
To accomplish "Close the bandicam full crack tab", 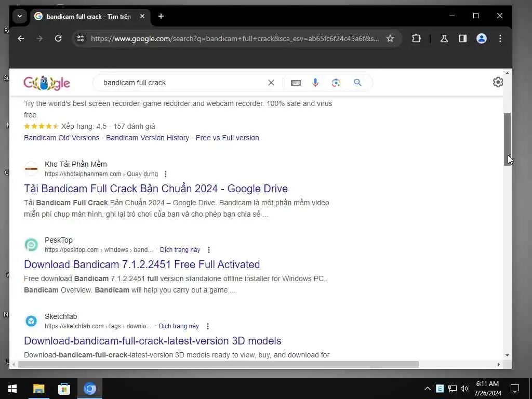I will pos(142,16).
